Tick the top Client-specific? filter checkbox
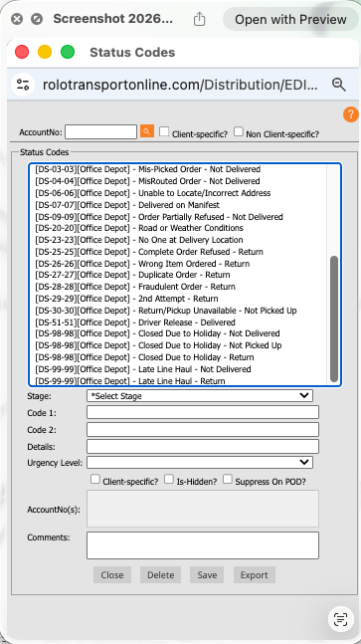The image size is (361, 644). tap(164, 131)
